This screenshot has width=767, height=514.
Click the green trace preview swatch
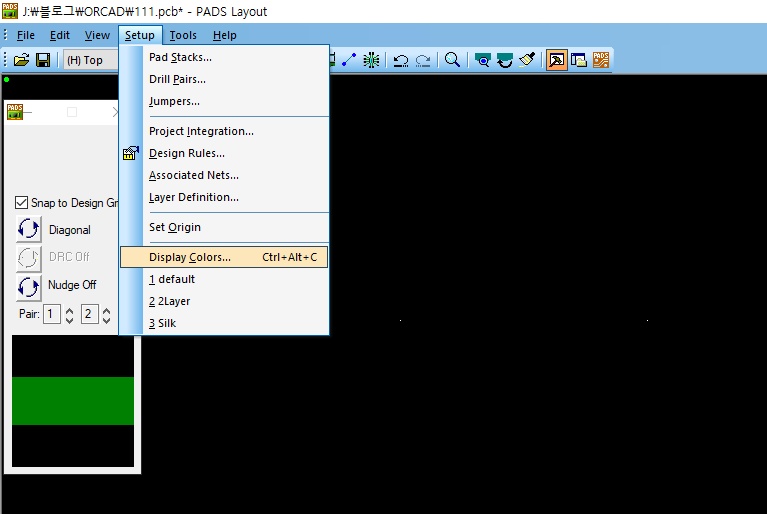73,401
